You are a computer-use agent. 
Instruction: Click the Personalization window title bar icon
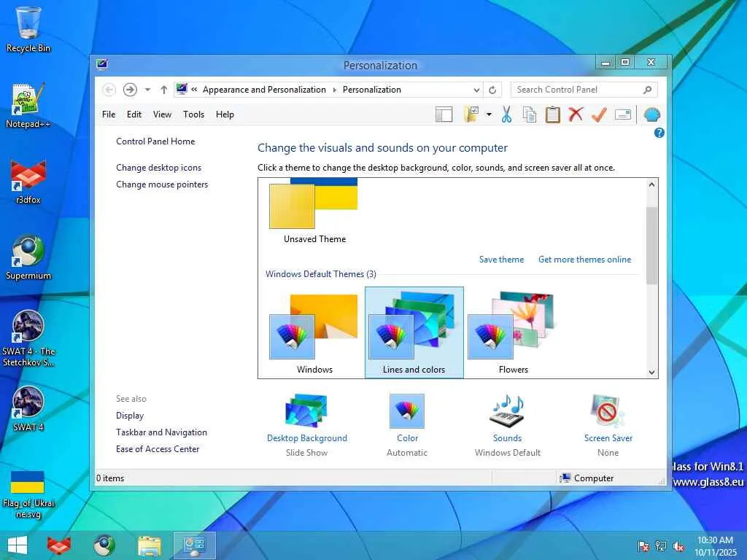[x=102, y=64]
